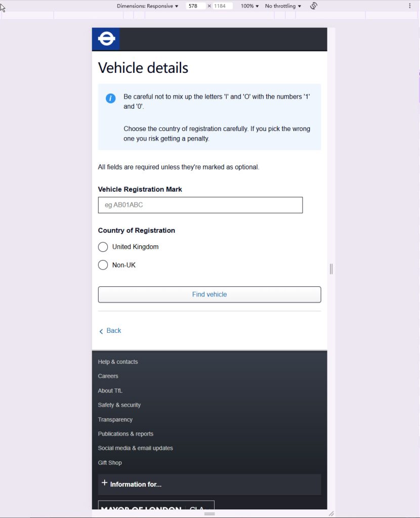Click the viewport right-edge resize handle

click(331, 269)
